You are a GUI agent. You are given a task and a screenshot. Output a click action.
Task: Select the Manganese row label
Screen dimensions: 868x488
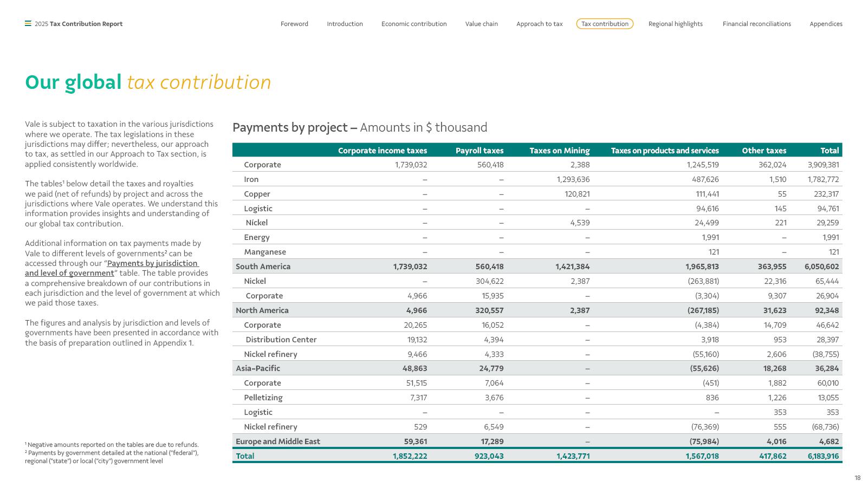coord(265,252)
